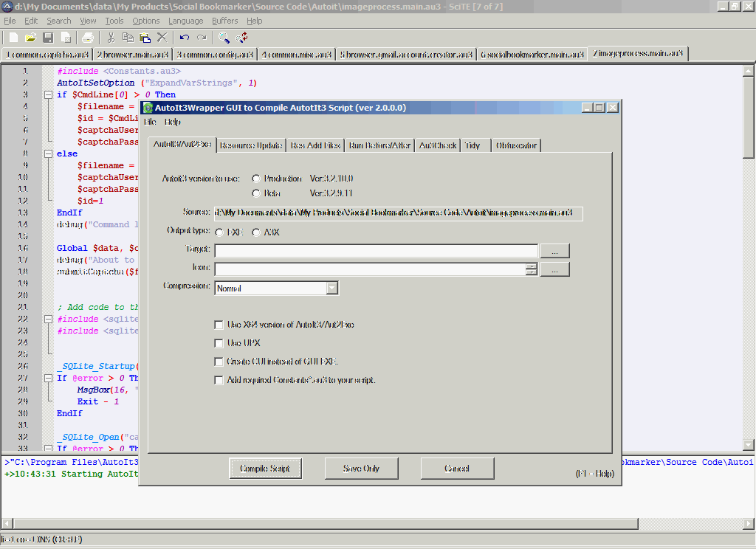This screenshot has width=756, height=549.
Task: Switch to the browser.main.au3 buffer tab
Action: click(133, 55)
